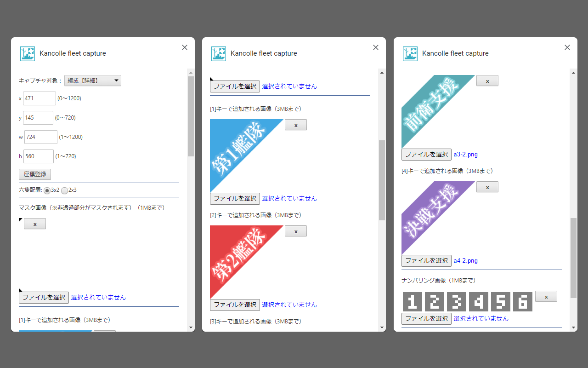Remove the numbering image with its x button
Viewport: 588px width, 368px height.
(x=546, y=296)
